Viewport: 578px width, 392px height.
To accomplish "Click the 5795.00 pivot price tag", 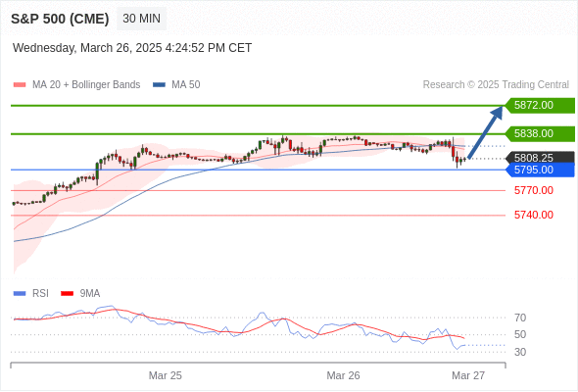I will [x=540, y=170].
